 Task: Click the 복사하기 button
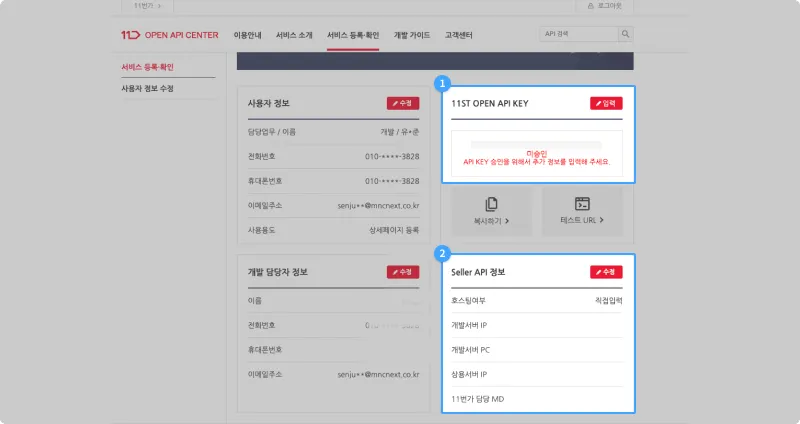pyautogui.click(x=492, y=211)
